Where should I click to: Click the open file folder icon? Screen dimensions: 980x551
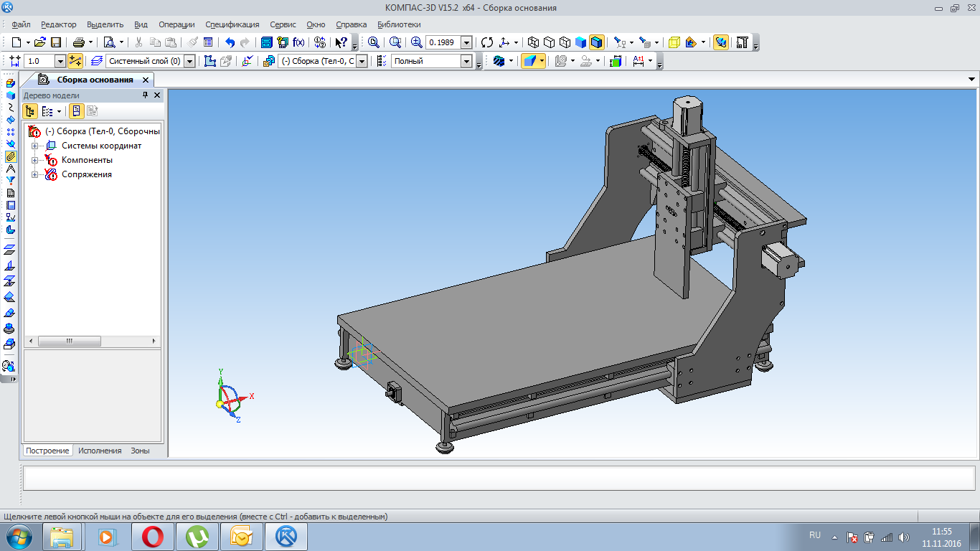coord(40,42)
